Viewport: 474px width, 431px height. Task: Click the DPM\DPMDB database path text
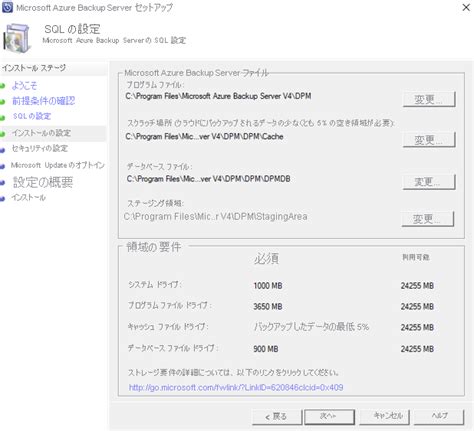coord(208,179)
